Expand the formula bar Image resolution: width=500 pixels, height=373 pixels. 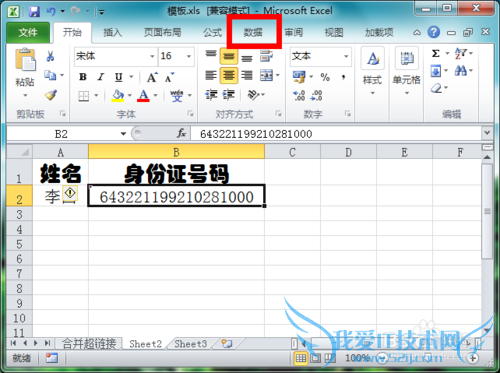point(487,133)
